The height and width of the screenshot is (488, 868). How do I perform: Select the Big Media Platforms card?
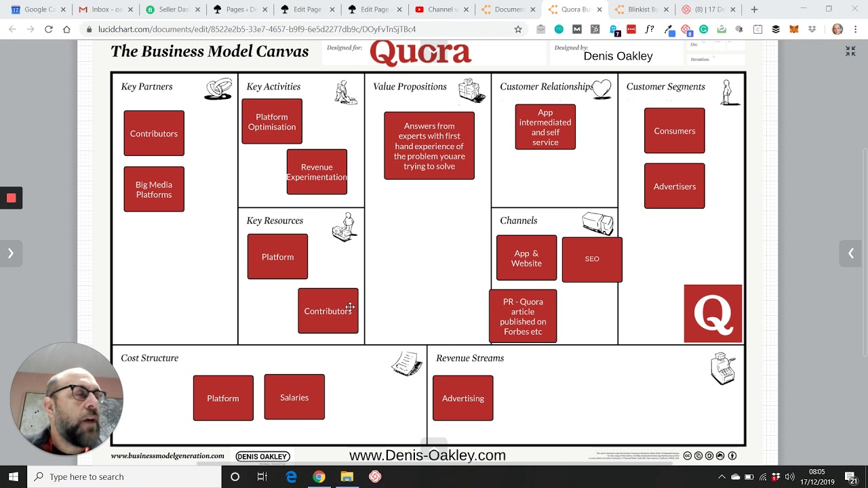point(154,189)
